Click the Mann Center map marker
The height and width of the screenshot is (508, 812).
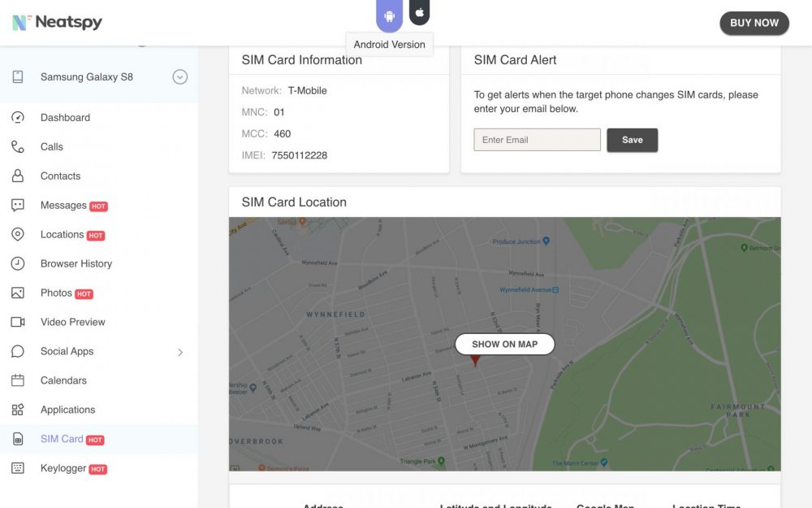(604, 462)
